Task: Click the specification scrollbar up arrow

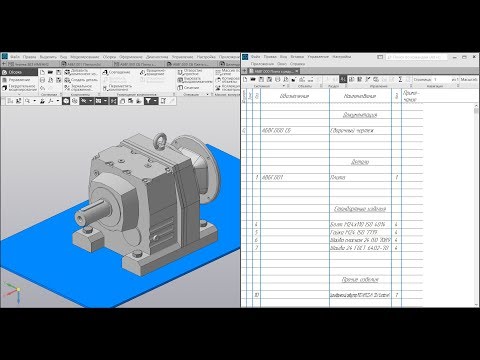Action: (x=476, y=106)
